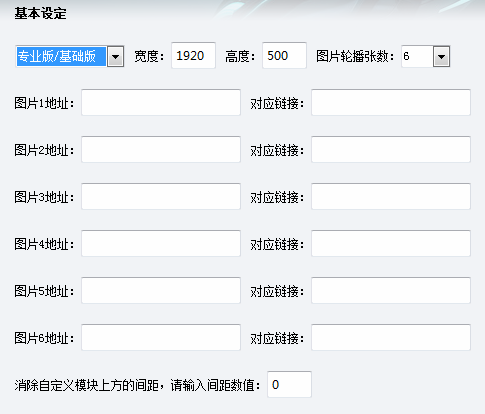Click 对应链接 field for image 3
Screen dimensions: 485x414
pos(391,196)
